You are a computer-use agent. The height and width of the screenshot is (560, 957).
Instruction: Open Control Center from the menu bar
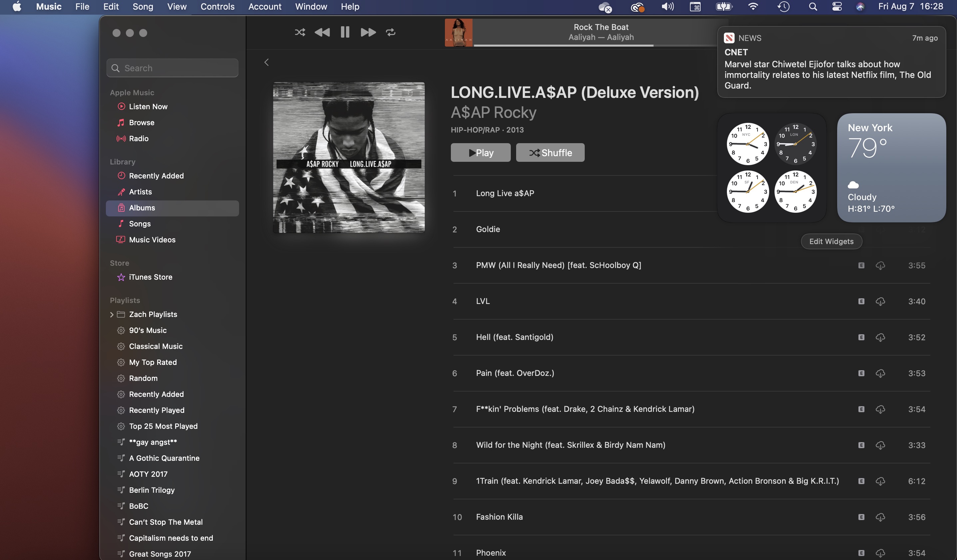point(837,6)
